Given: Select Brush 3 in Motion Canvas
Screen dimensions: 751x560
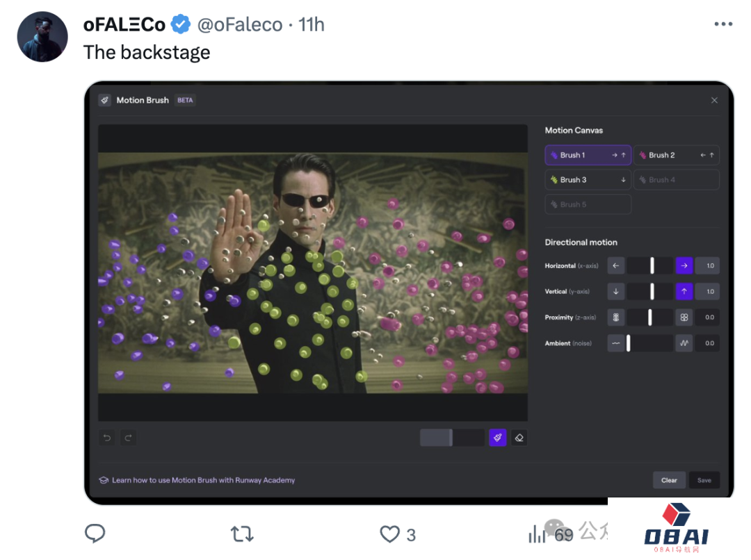Looking at the screenshot, I should click(x=588, y=180).
